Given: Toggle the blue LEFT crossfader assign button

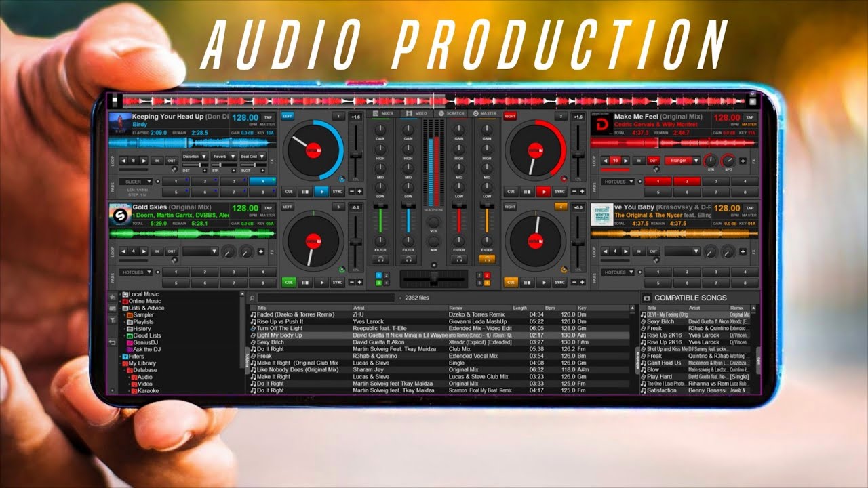Looking at the screenshot, I should click(x=288, y=116).
